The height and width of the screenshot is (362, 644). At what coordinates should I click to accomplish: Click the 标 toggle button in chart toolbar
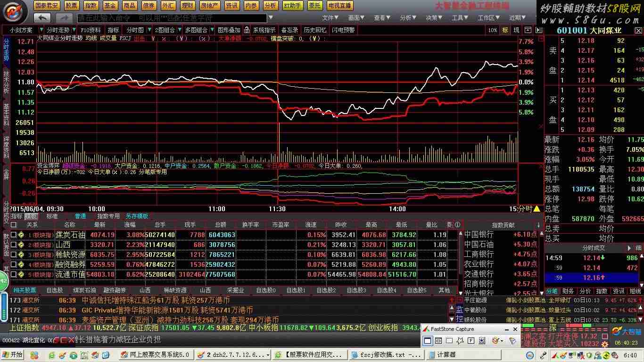(x=505, y=30)
